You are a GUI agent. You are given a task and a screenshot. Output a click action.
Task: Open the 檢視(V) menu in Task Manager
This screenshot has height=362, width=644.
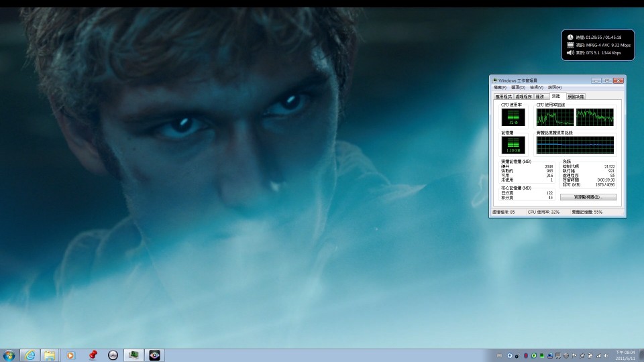tap(537, 88)
